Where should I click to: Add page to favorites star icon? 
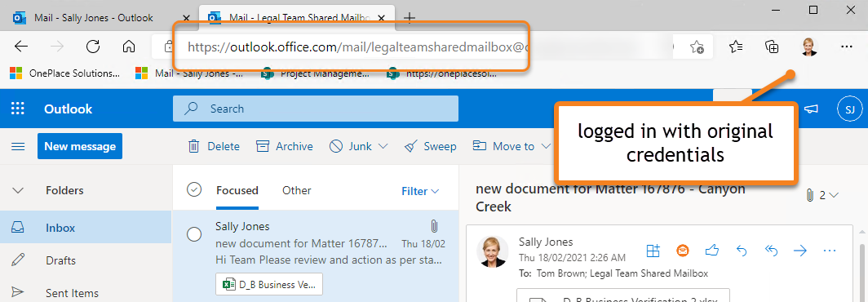[697, 47]
